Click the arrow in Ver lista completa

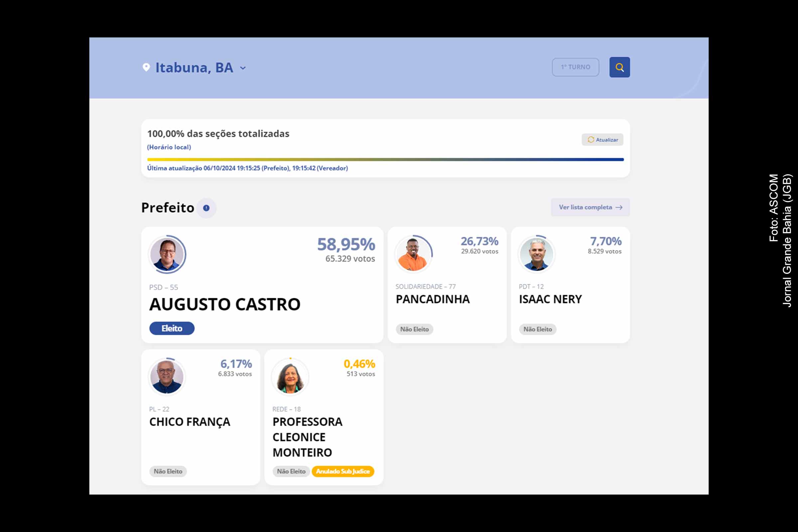pos(619,207)
